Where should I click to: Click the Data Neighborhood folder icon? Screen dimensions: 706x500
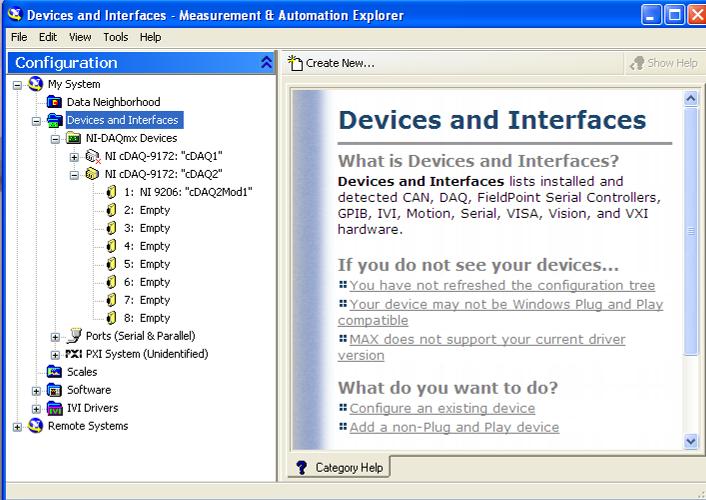pos(54,102)
